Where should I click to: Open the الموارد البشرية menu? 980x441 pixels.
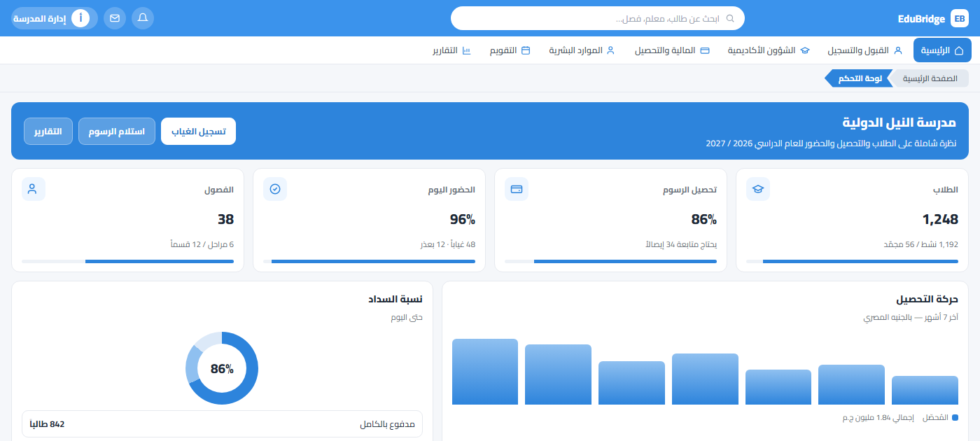pos(582,50)
